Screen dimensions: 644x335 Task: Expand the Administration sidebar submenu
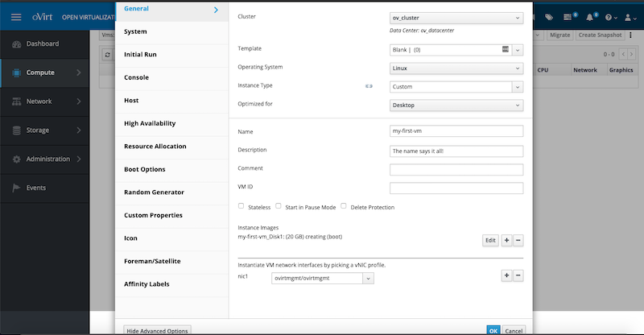(78, 159)
